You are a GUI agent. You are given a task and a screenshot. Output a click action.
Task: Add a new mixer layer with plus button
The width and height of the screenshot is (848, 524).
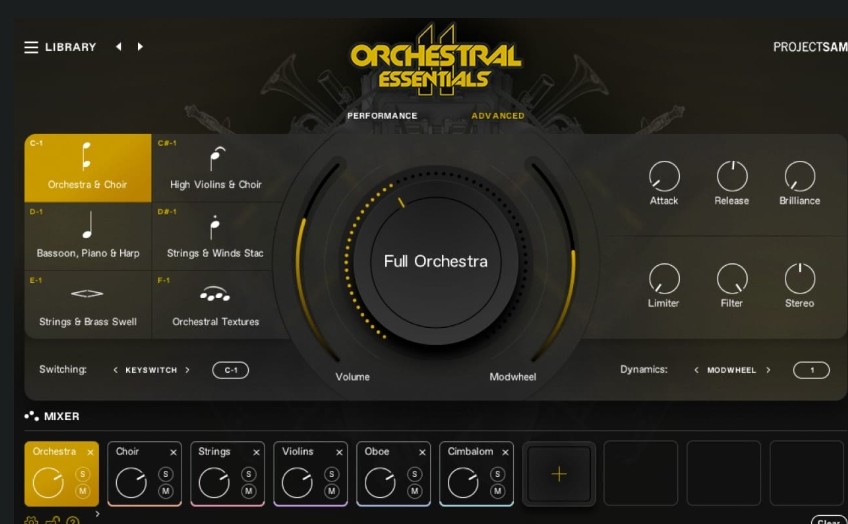click(559, 474)
